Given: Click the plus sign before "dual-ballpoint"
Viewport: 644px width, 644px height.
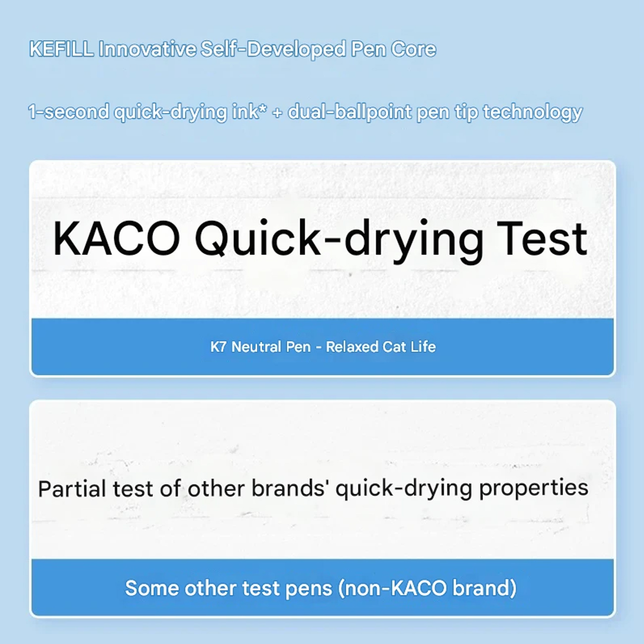Looking at the screenshot, I should click(x=277, y=113).
